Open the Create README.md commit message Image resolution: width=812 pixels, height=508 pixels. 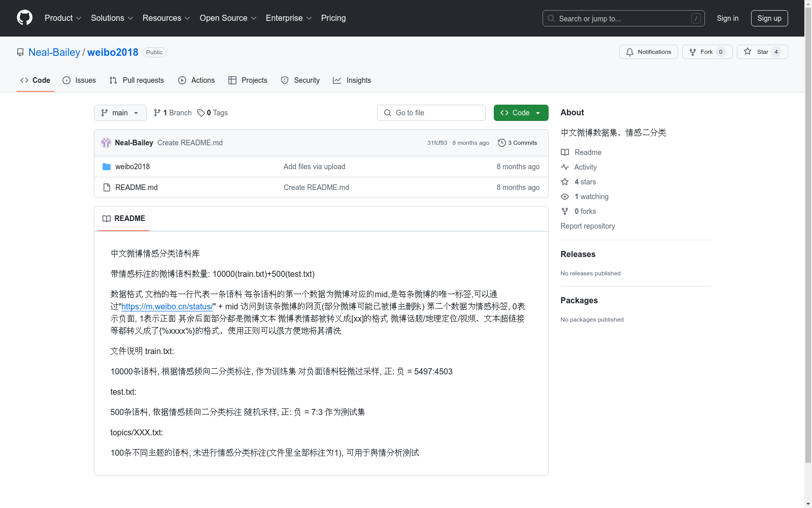[190, 143]
